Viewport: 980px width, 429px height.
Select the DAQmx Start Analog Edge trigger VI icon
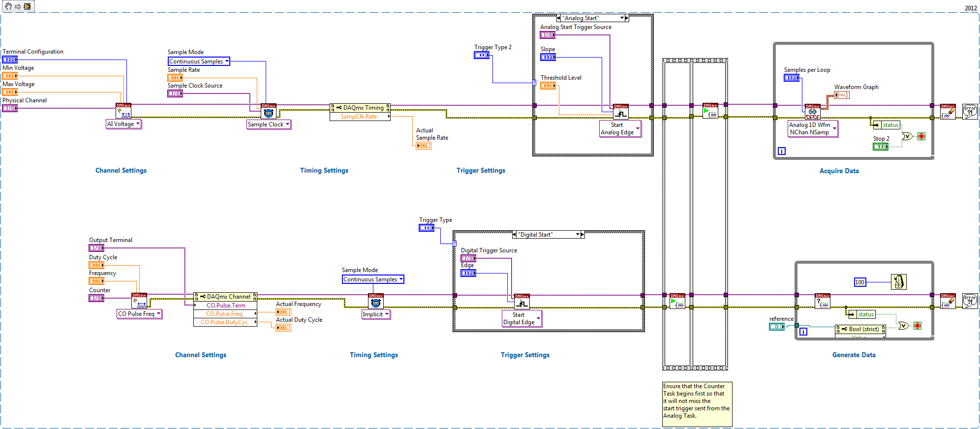tap(621, 112)
